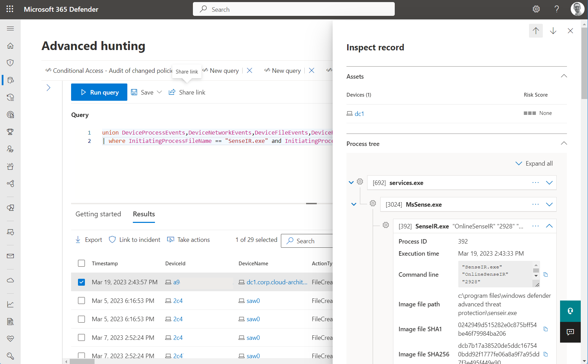
Task: Close the second New query tab
Action: click(312, 70)
